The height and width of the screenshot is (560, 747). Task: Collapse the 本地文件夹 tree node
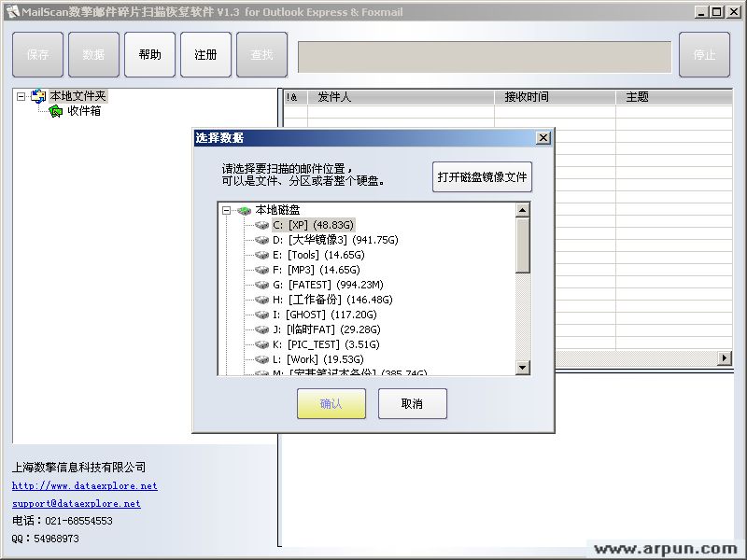(21, 95)
